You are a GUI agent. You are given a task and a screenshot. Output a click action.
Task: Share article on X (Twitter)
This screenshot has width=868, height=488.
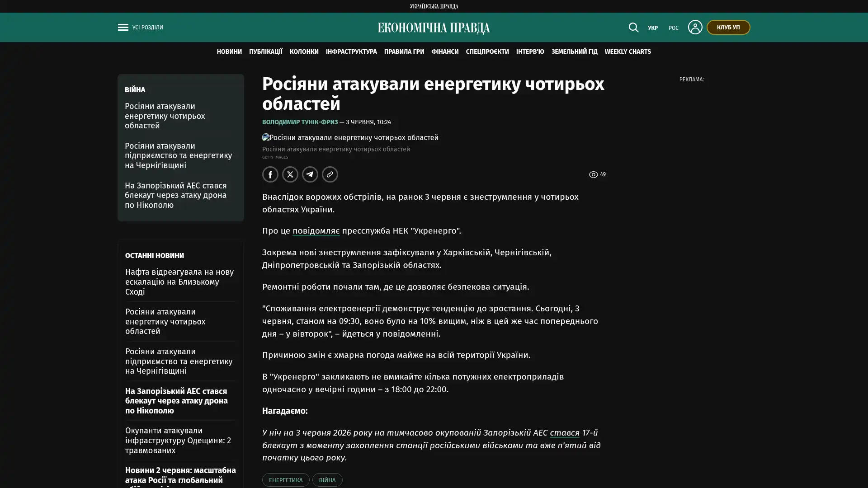point(290,174)
